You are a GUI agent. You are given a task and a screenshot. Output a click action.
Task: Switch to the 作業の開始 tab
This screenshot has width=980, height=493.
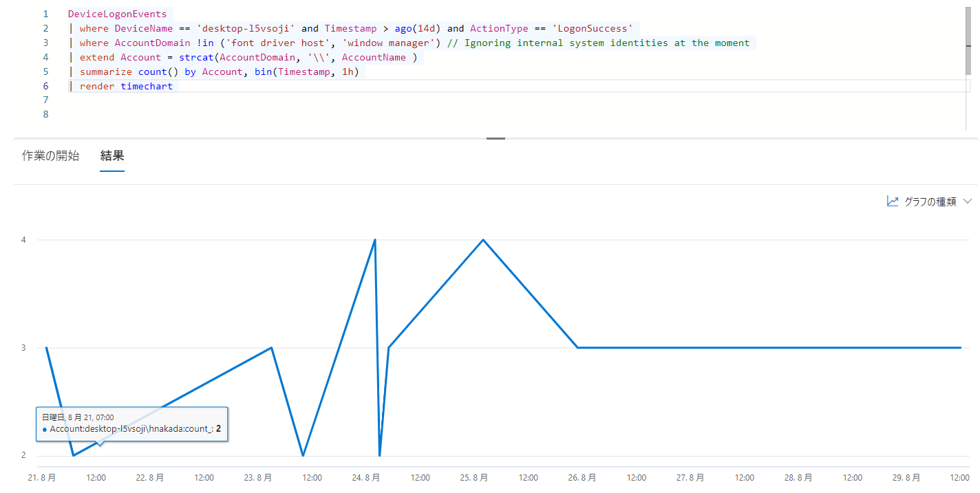[50, 156]
